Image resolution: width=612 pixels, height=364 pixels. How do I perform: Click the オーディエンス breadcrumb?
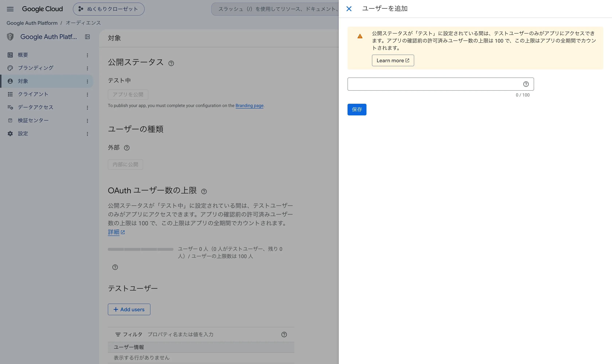pyautogui.click(x=83, y=23)
